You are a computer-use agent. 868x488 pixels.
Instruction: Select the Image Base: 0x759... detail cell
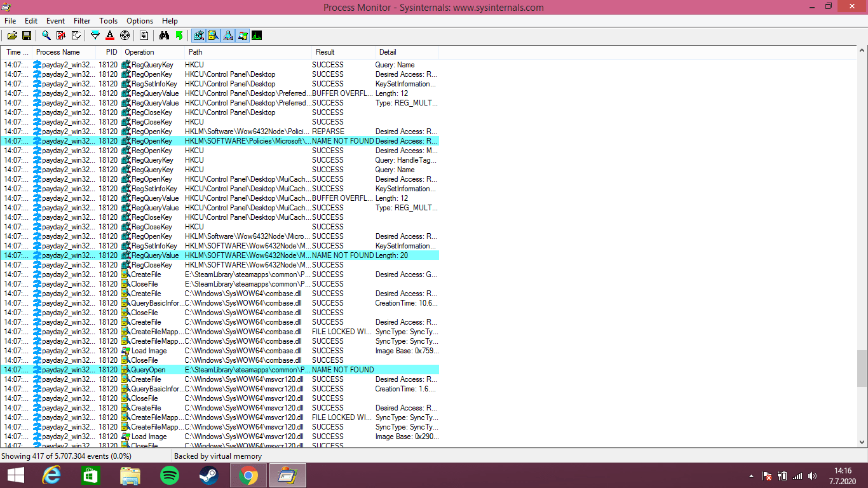coord(407,351)
